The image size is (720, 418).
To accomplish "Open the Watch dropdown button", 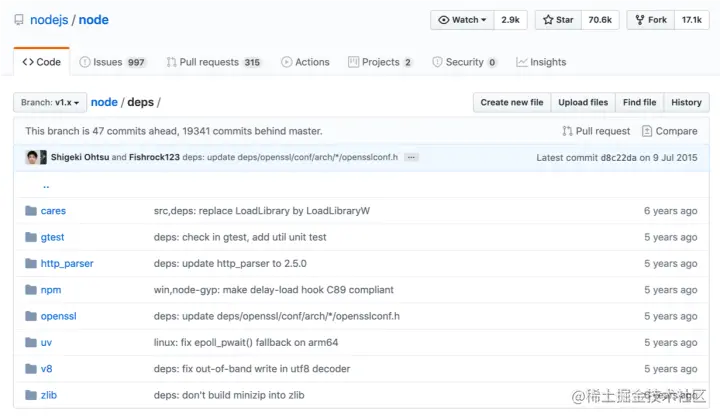I will (462, 20).
